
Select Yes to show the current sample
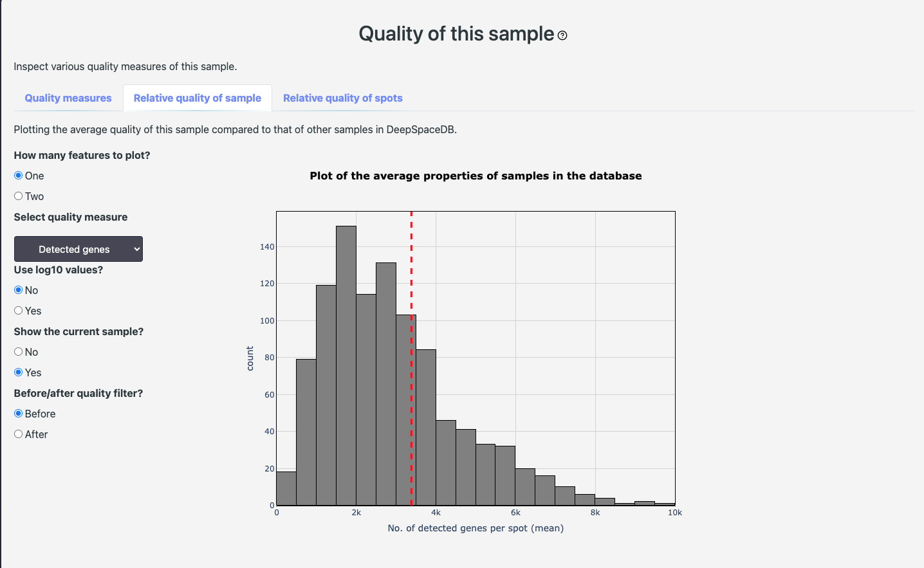click(x=19, y=372)
